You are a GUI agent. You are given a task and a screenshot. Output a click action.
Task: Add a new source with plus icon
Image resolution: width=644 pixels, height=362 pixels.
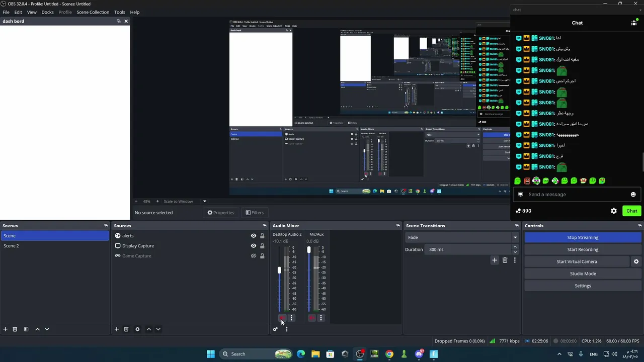[x=117, y=329]
